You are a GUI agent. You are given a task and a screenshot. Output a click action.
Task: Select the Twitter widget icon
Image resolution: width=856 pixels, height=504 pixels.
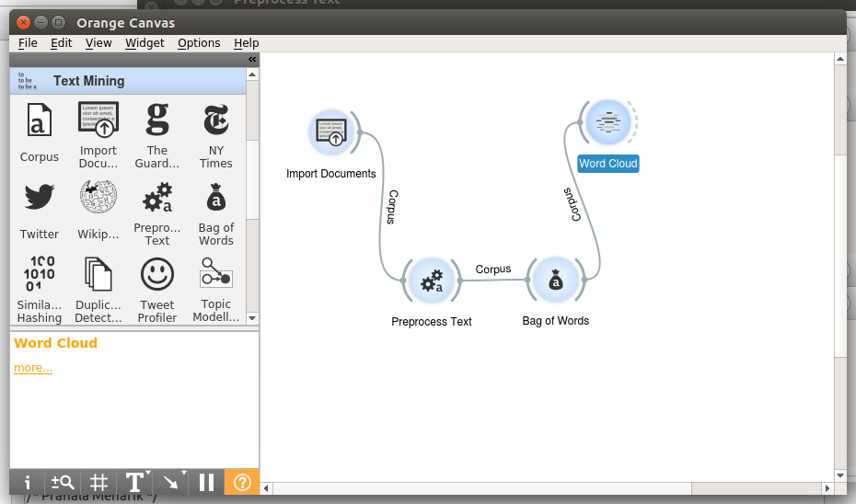[x=40, y=197]
